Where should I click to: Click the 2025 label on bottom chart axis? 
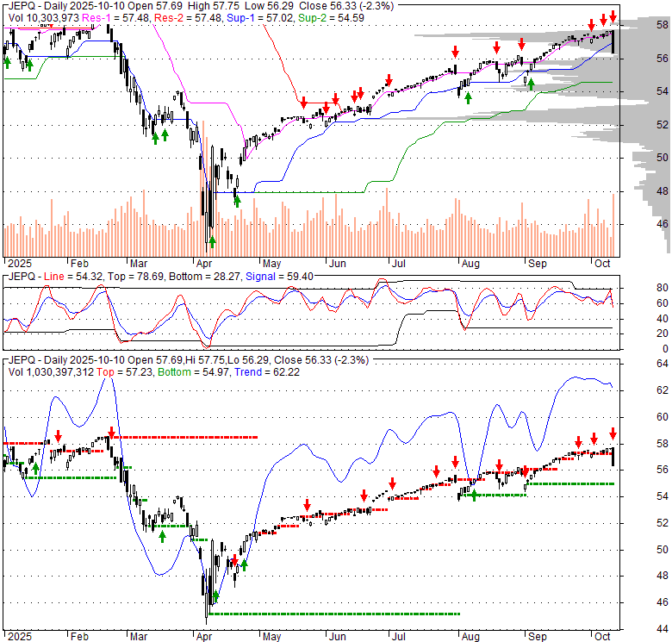point(20,637)
